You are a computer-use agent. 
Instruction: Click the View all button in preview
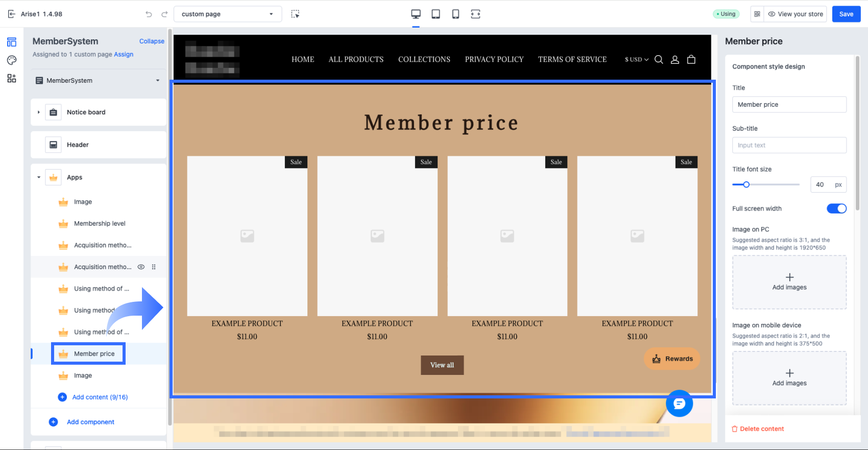coord(442,365)
